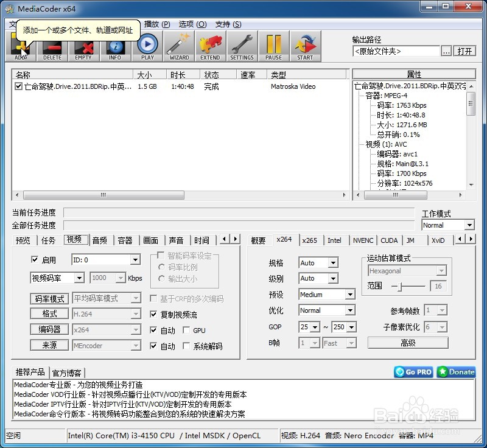
Task: Enable the 系统解码 checkbox
Action: coord(186,346)
